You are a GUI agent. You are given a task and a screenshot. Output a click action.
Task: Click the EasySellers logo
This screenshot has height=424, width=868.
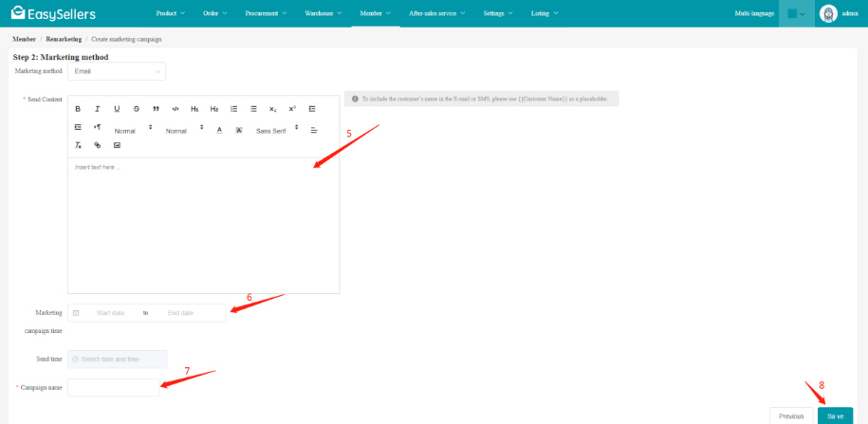tap(54, 14)
